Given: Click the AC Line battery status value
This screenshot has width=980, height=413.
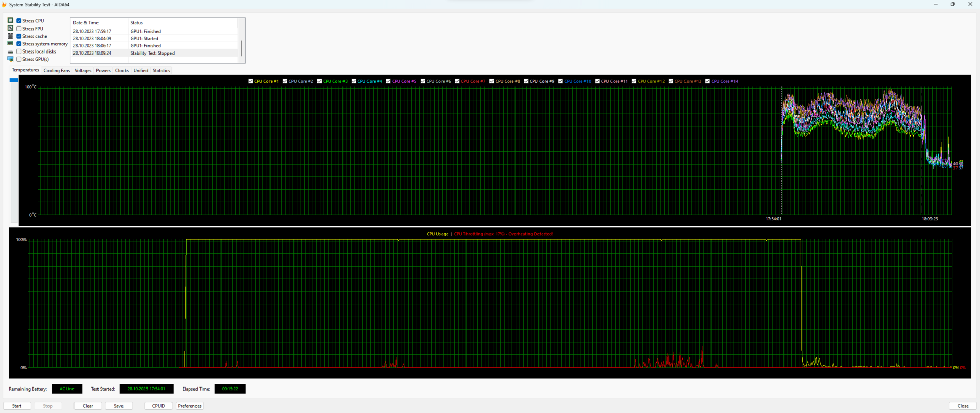Looking at the screenshot, I should 67,389.
